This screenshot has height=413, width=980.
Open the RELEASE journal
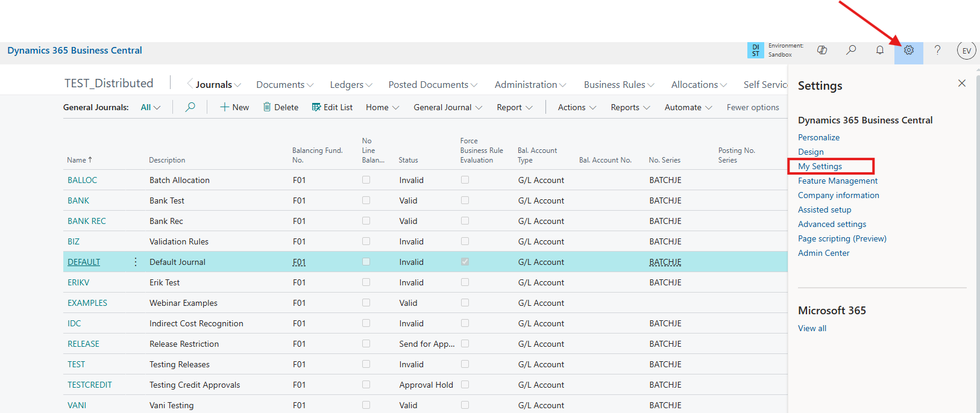pos(83,344)
